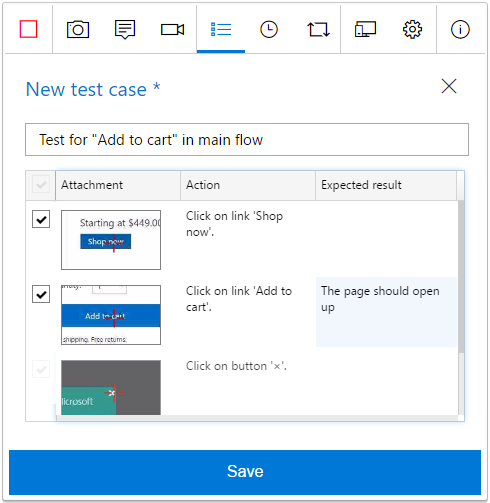Select action text "Click on link 'Add to cart'"
Image resolution: width=490 pixels, height=503 pixels.
[x=239, y=299]
